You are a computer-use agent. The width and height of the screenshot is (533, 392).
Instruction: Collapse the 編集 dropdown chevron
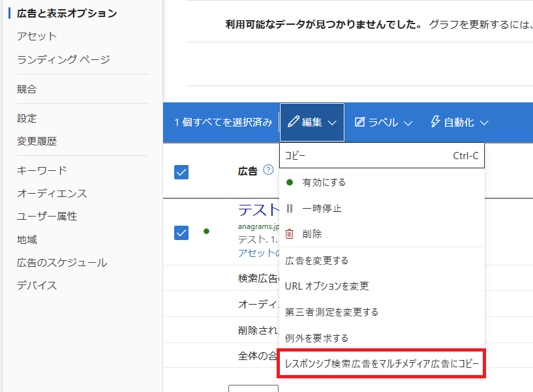332,123
